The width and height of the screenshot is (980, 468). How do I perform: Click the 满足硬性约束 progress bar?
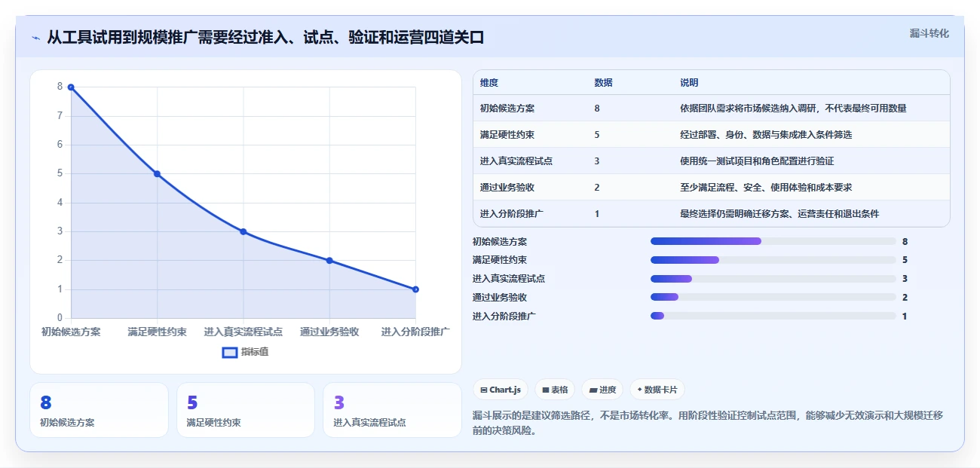(x=773, y=260)
